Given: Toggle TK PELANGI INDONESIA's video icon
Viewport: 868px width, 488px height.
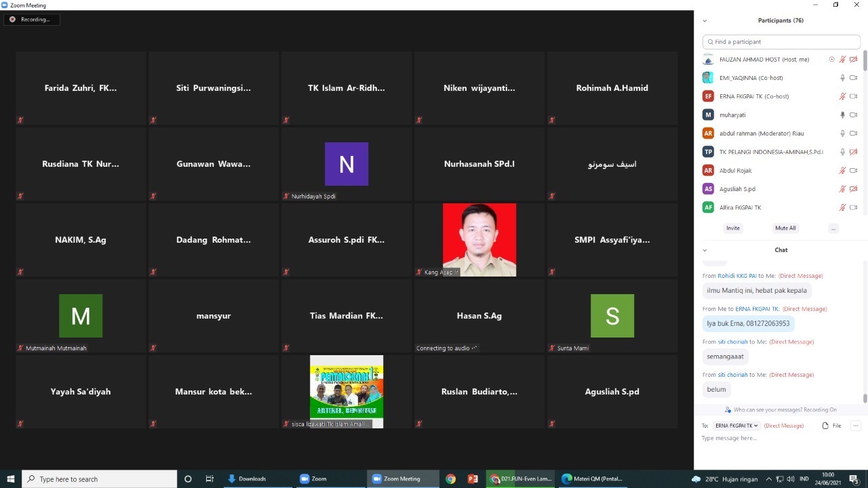Looking at the screenshot, I should 854,152.
